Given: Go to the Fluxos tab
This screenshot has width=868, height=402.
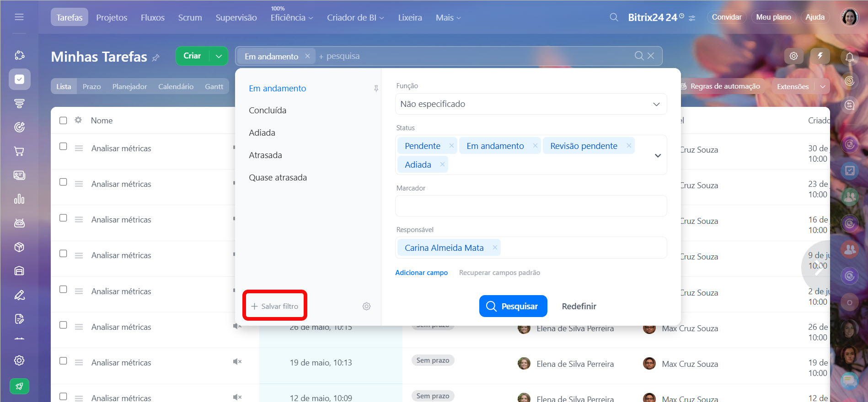Looking at the screenshot, I should pos(152,17).
